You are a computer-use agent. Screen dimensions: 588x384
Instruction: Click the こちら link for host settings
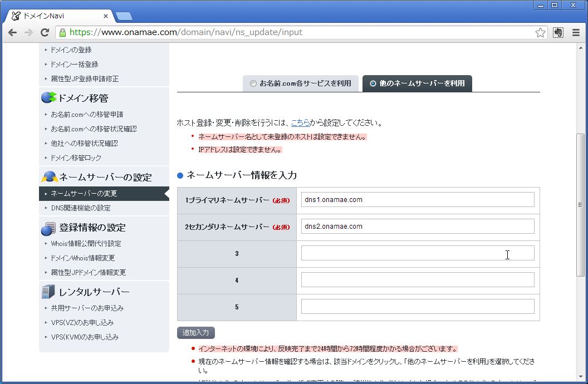[x=300, y=122]
